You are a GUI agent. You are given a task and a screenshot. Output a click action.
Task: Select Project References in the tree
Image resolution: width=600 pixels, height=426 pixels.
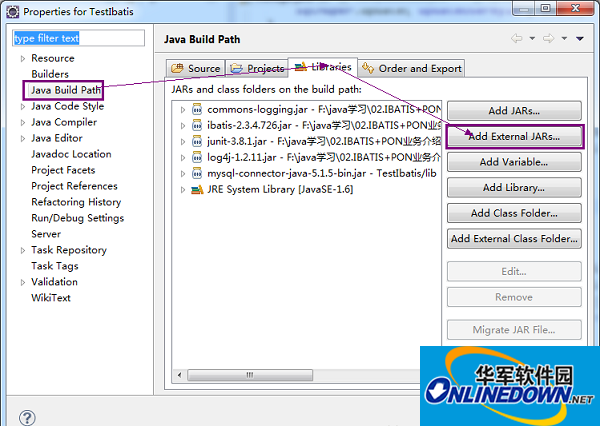[x=74, y=186]
